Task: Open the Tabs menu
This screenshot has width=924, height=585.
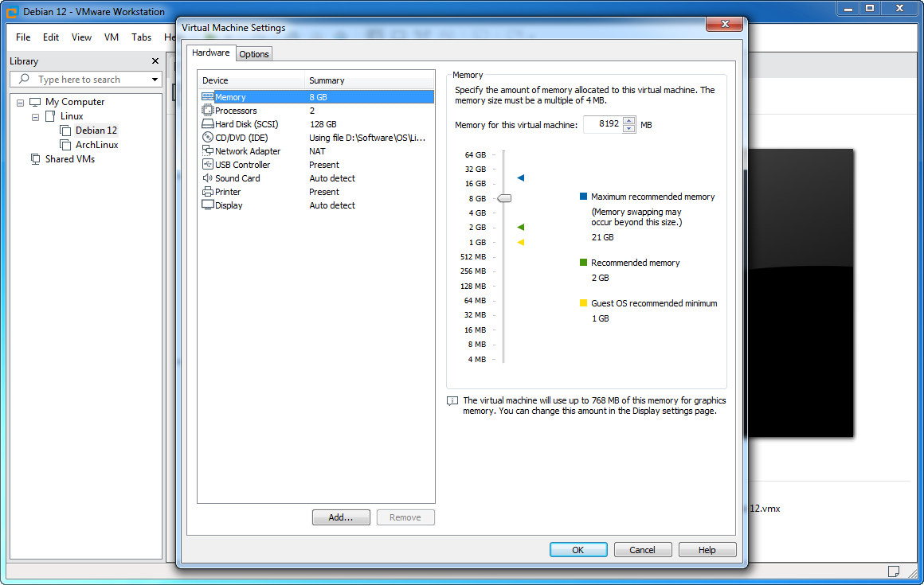Action: [142, 37]
